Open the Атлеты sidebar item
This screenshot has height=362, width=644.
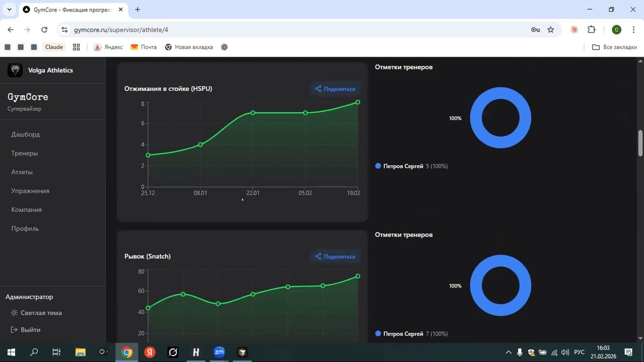click(22, 172)
